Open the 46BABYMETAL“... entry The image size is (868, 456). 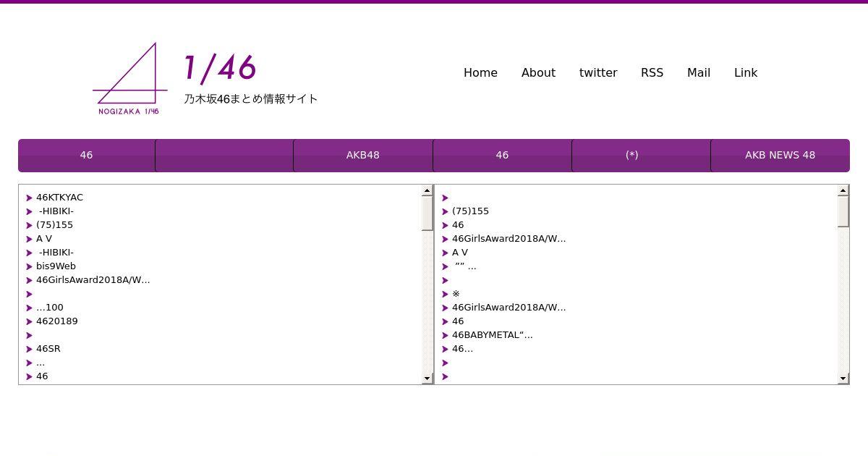pyautogui.click(x=493, y=334)
